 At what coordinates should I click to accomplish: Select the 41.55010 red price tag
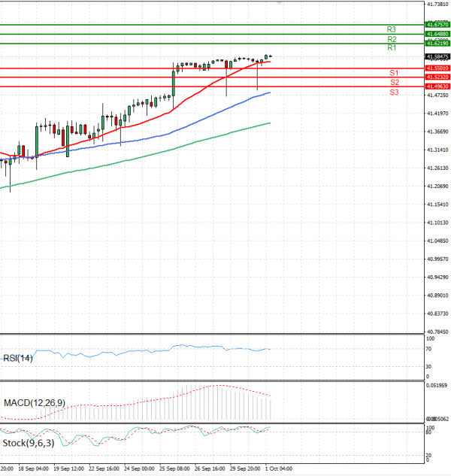pos(437,68)
